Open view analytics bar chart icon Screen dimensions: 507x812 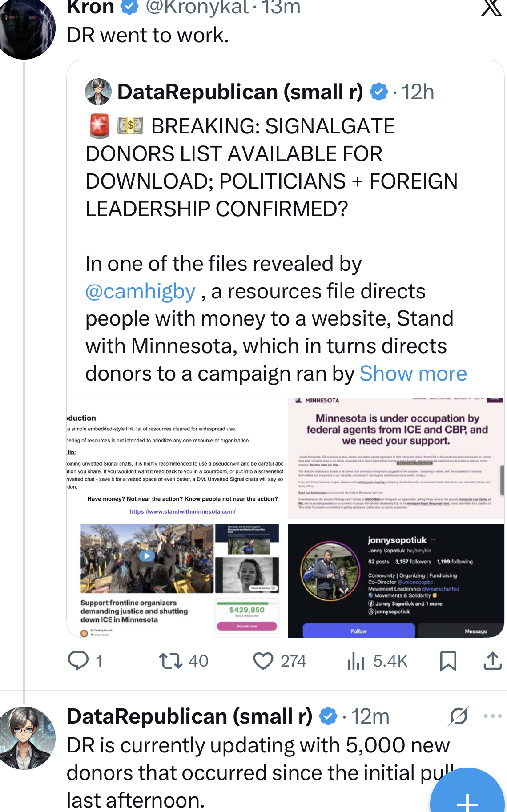pyautogui.click(x=356, y=661)
